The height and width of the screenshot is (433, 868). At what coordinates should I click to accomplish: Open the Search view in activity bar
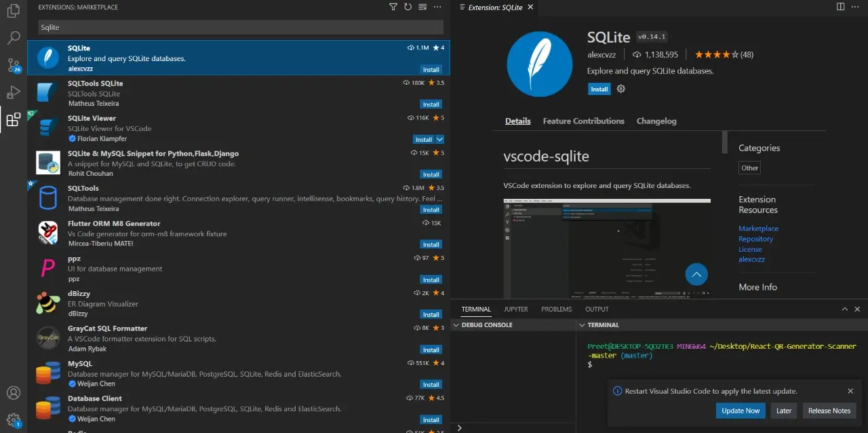tap(13, 37)
